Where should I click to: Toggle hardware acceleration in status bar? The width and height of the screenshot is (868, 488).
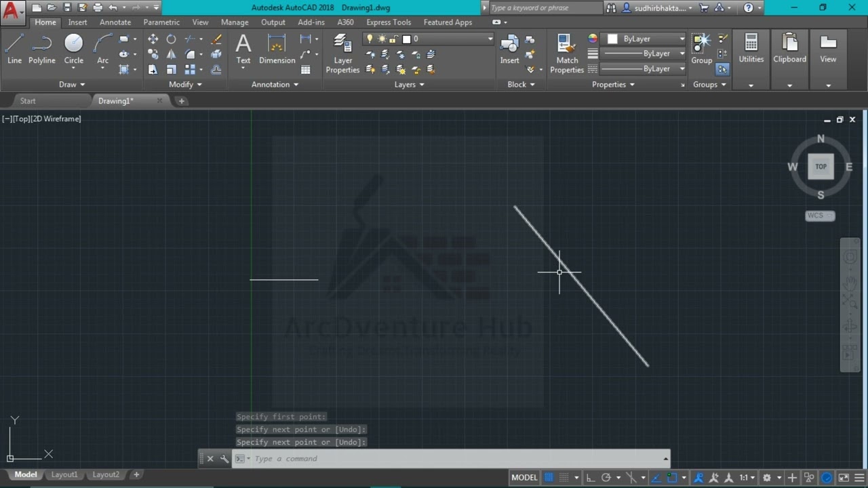[827, 478]
